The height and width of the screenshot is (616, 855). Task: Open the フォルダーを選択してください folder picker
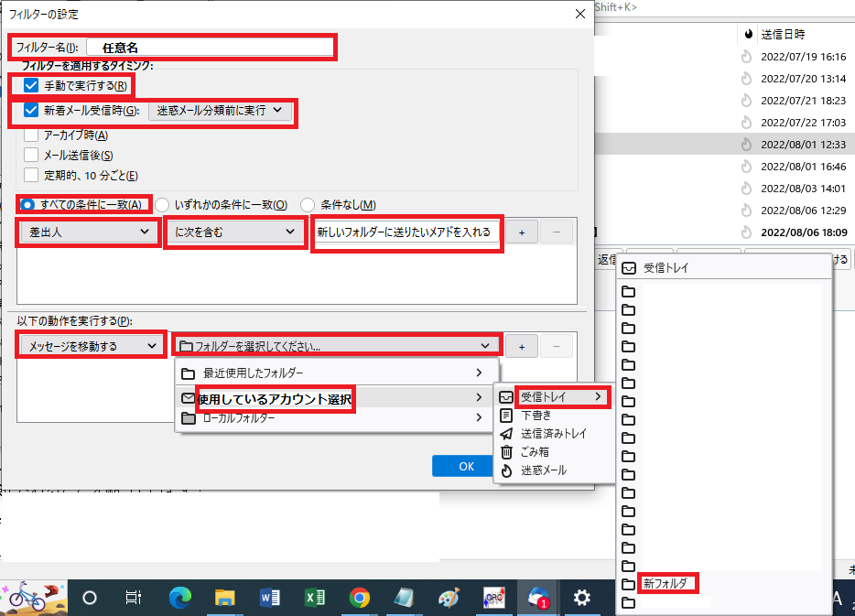tap(337, 346)
